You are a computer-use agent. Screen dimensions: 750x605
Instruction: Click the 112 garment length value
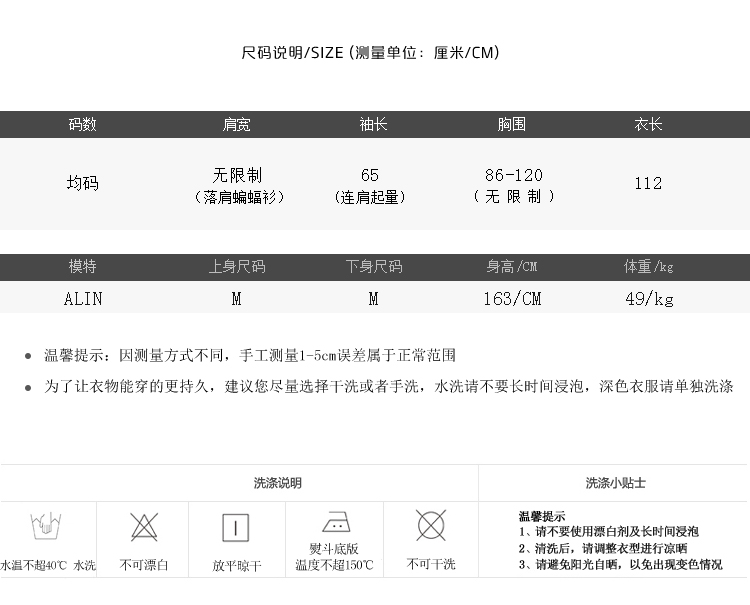[648, 184]
